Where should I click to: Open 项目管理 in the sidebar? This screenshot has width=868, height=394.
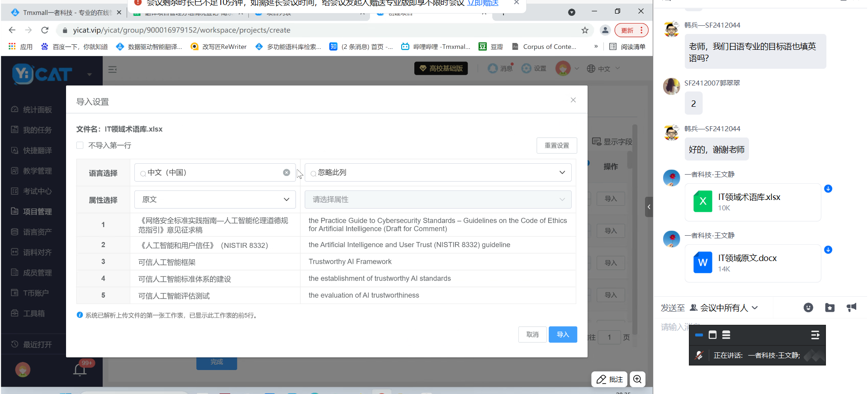pyautogui.click(x=37, y=211)
